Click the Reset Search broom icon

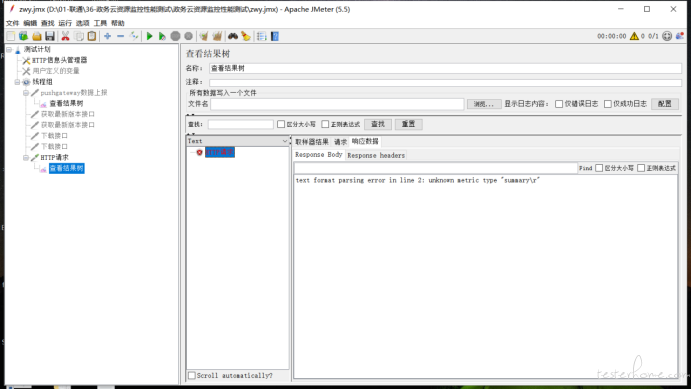coord(246,36)
